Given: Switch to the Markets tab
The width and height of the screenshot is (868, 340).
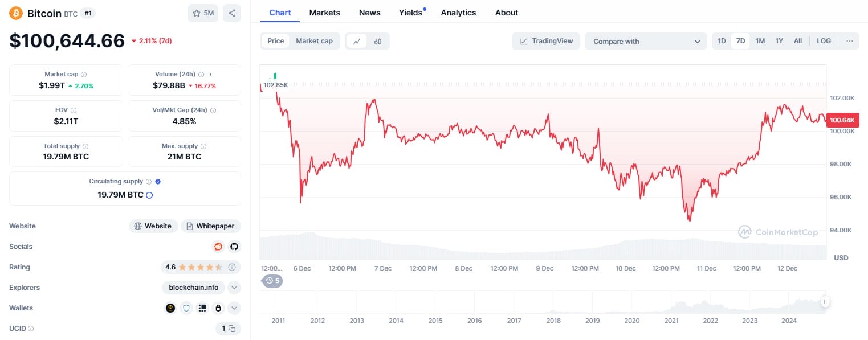Looking at the screenshot, I should pos(324,13).
